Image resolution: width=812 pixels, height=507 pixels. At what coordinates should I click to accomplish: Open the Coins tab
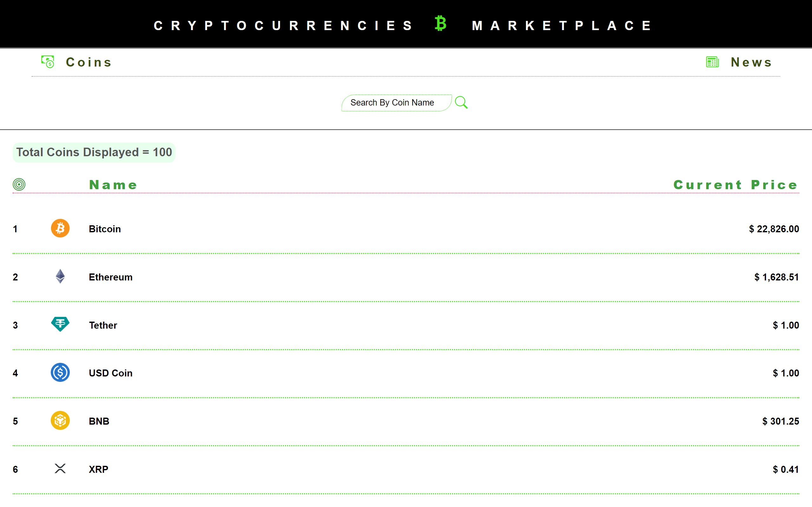(x=88, y=62)
